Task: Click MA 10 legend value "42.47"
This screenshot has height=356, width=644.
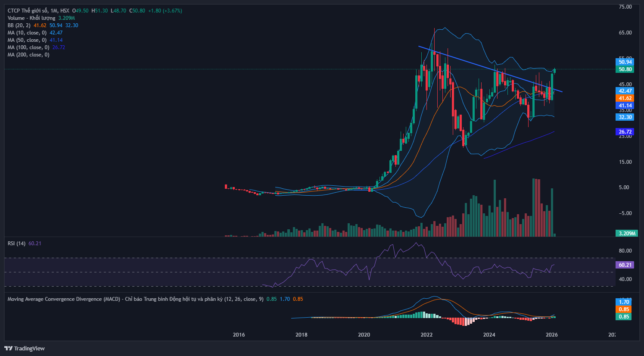Action: click(56, 33)
